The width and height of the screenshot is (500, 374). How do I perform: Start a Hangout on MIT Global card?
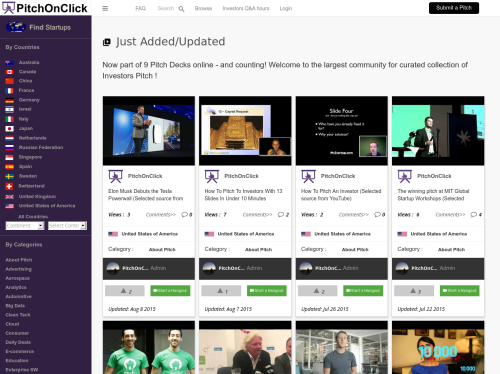coord(460,291)
